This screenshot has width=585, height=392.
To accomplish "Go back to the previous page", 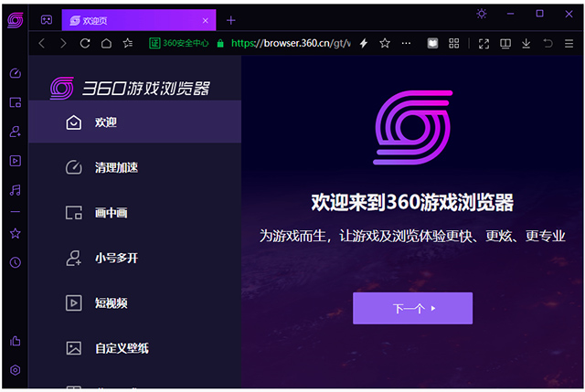I will [x=42, y=43].
